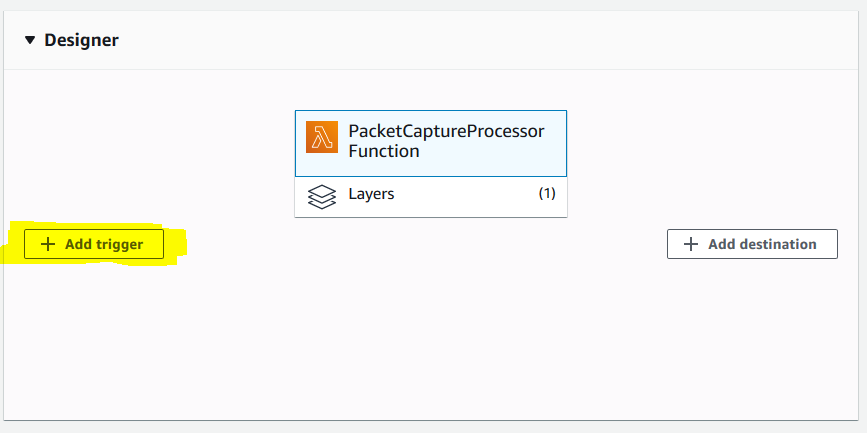The image size is (867, 433).
Task: Click the plus icon beside Add trigger
Action: [48, 244]
